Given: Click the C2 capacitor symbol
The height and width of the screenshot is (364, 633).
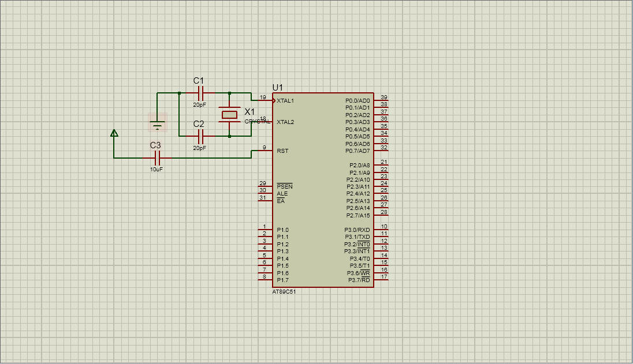Looking at the screenshot, I should pos(200,137).
